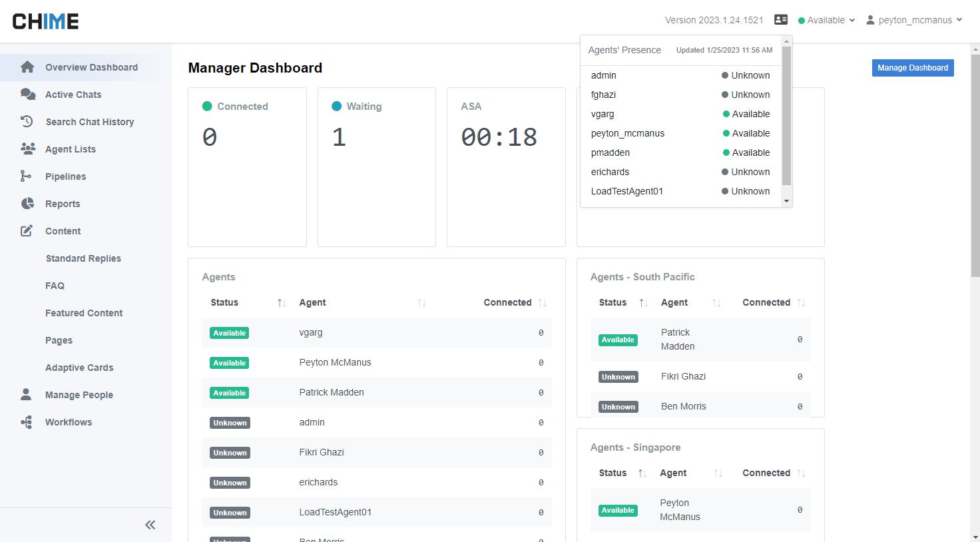Sort South Pacific table by Status
This screenshot has height=542, width=980.
[642, 303]
